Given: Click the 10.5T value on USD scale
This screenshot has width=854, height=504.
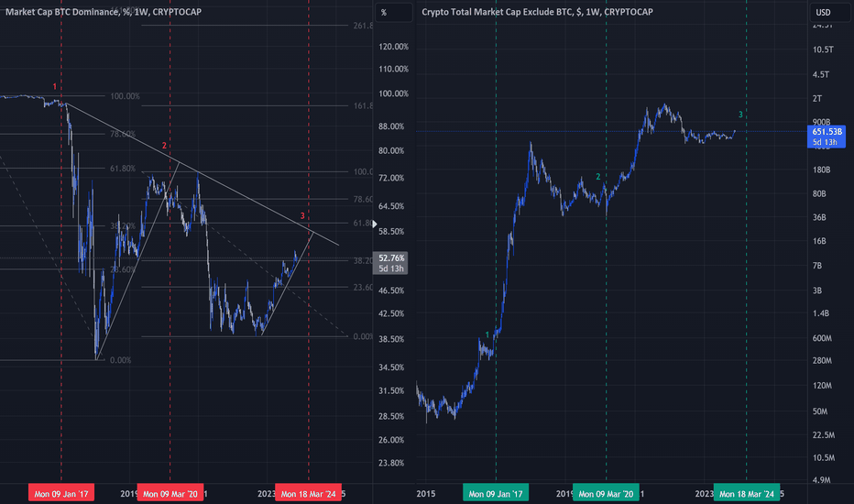Looking at the screenshot, I should [823, 49].
